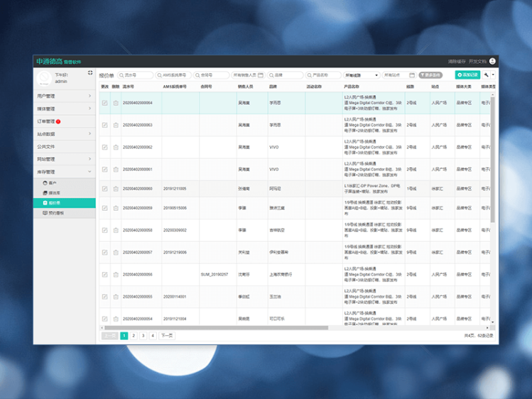Screen dimensions: 532x399
Task: Select the highlighted 报价单 submenu item
Action: click(64, 203)
